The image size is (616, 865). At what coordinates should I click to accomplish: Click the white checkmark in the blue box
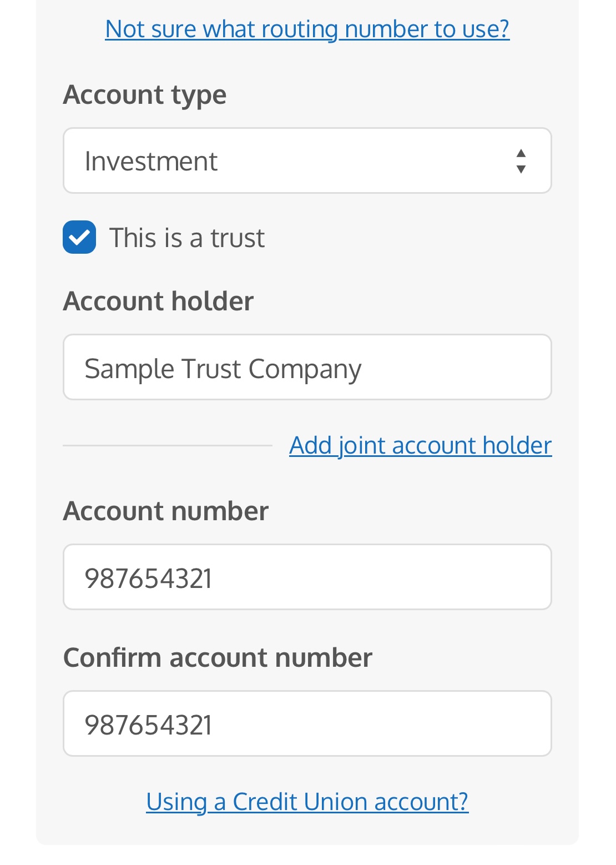pos(80,238)
